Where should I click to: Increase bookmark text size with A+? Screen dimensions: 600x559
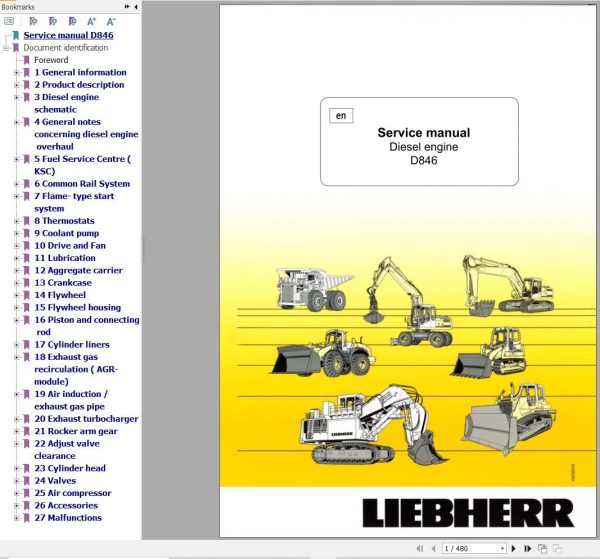click(91, 22)
